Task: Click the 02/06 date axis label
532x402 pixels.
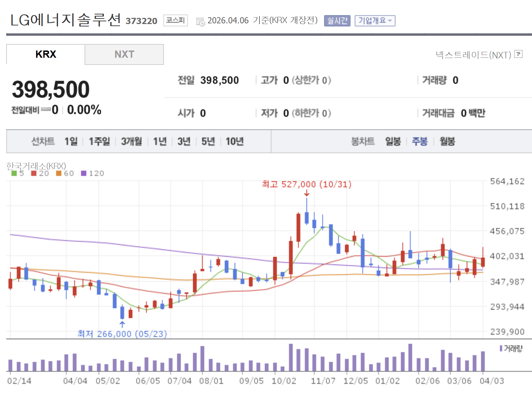Action: pos(428,381)
